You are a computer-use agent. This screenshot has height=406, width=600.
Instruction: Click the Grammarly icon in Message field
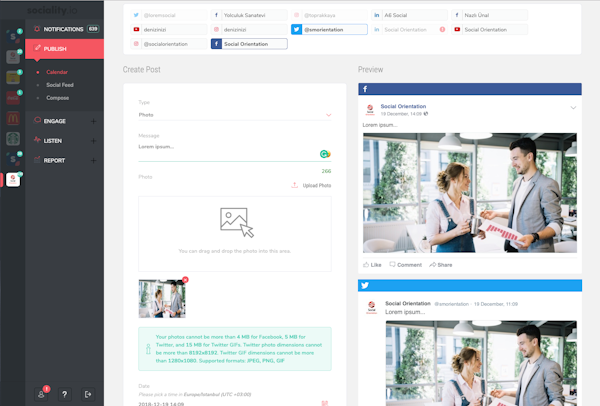pyautogui.click(x=325, y=154)
